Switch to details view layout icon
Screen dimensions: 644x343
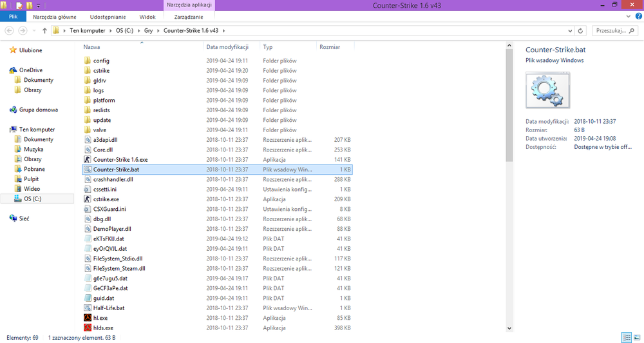point(627,338)
